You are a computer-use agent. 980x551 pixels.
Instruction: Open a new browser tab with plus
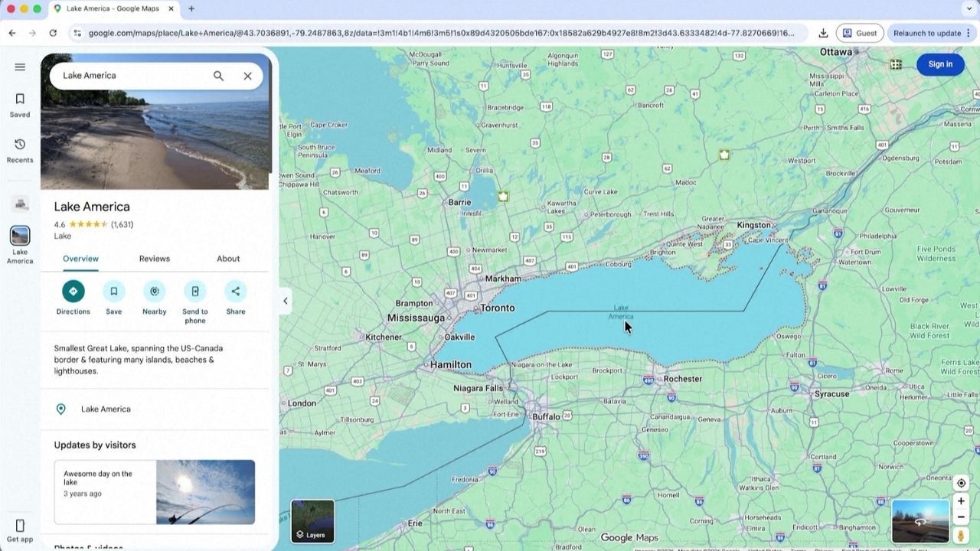191,9
